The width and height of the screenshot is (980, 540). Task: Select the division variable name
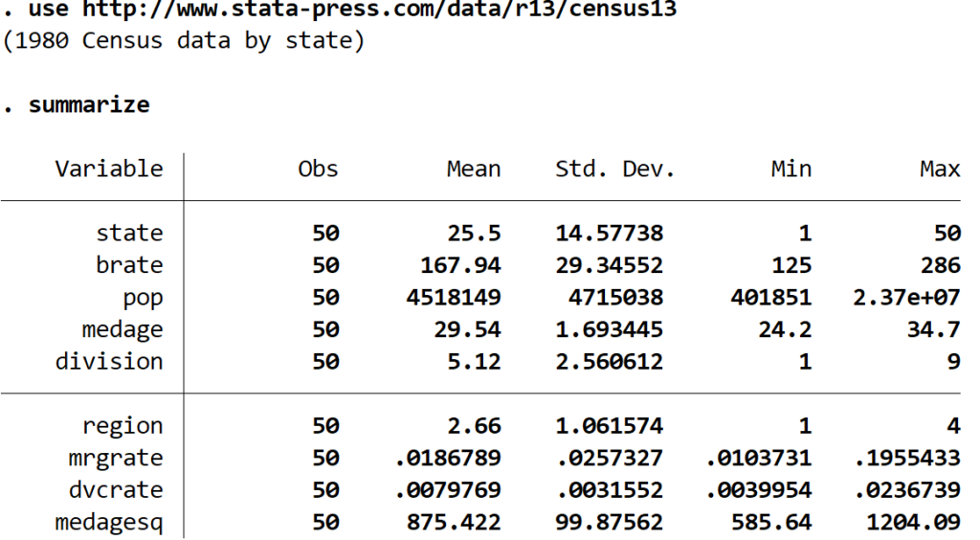click(117, 362)
